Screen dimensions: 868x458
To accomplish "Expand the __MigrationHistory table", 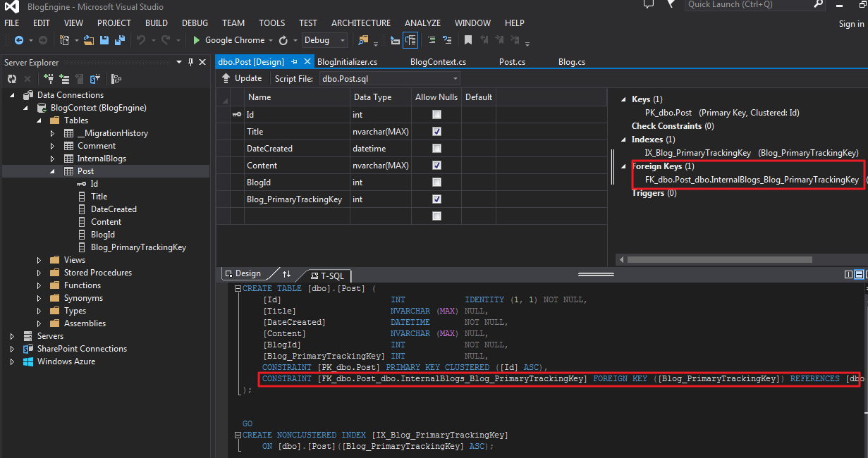I will (x=52, y=133).
